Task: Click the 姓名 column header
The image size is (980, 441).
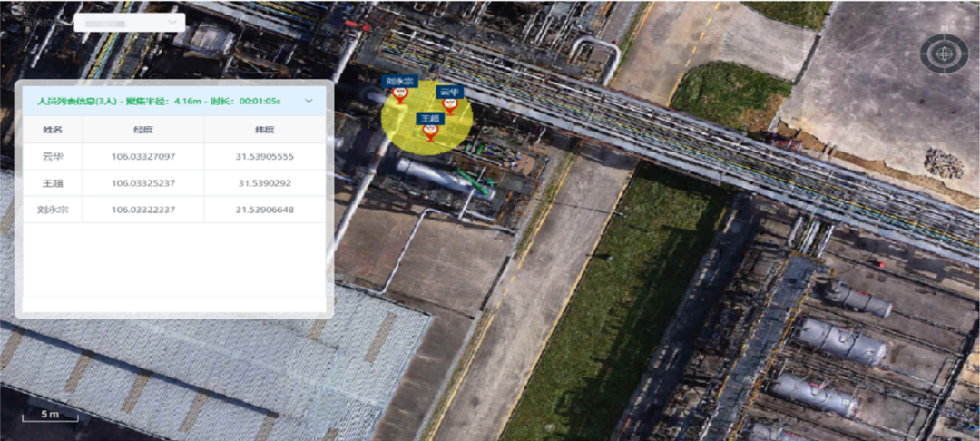Action: point(53,130)
